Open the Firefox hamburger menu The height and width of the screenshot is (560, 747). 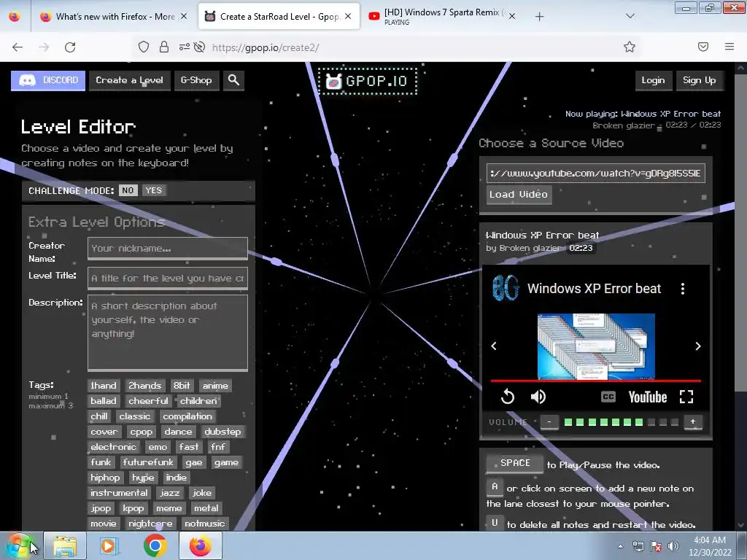pos(729,47)
